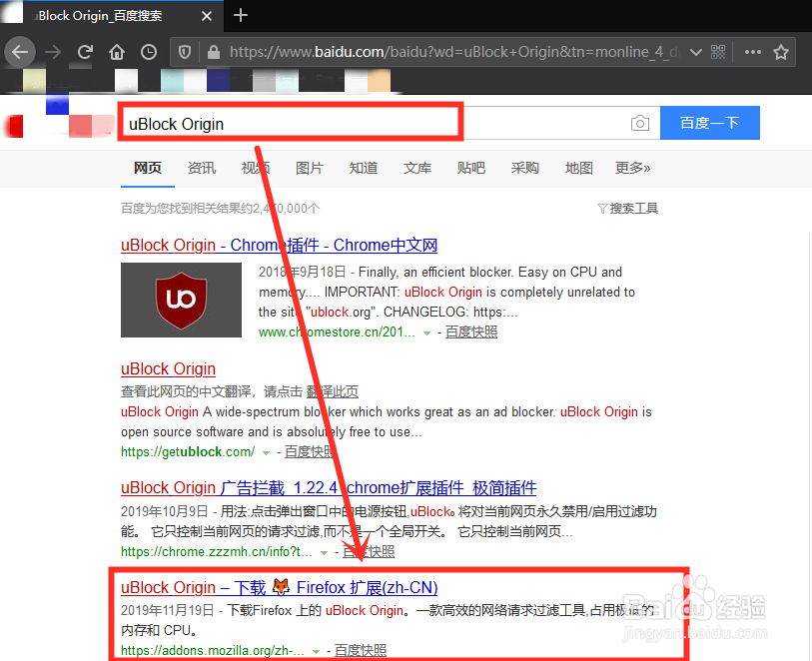Switch to the 图片 tab
Viewport: 812px width, 661px height.
(x=310, y=168)
